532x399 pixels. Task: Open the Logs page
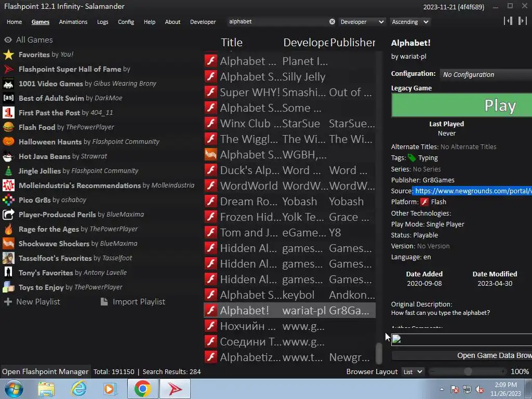(x=102, y=22)
